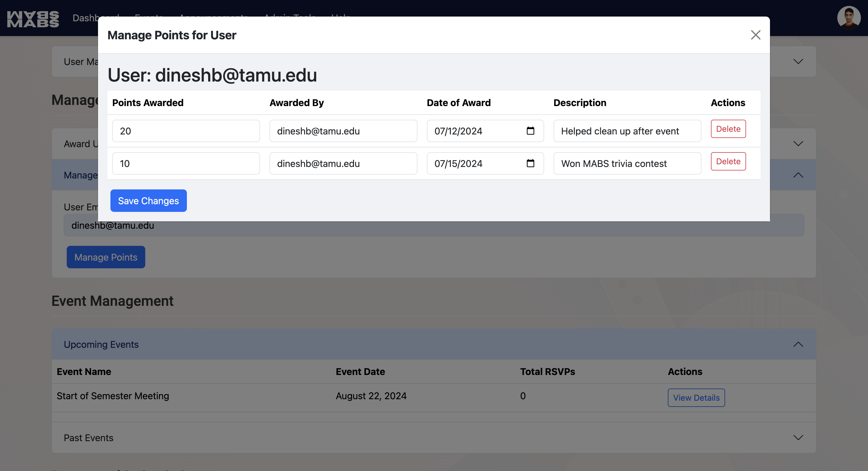Viewport: 868px width, 471px height.
Task: Delete the 'Helped clean up after event' entry
Action: click(728, 129)
